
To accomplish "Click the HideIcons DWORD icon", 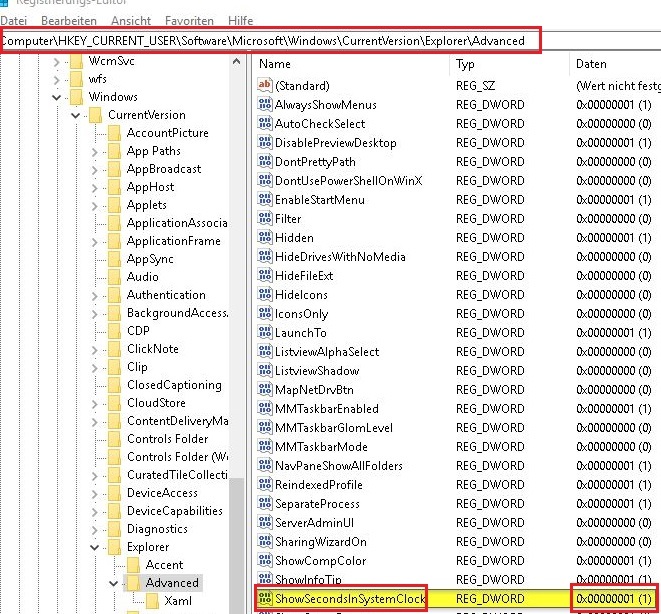I will pyautogui.click(x=265, y=294).
